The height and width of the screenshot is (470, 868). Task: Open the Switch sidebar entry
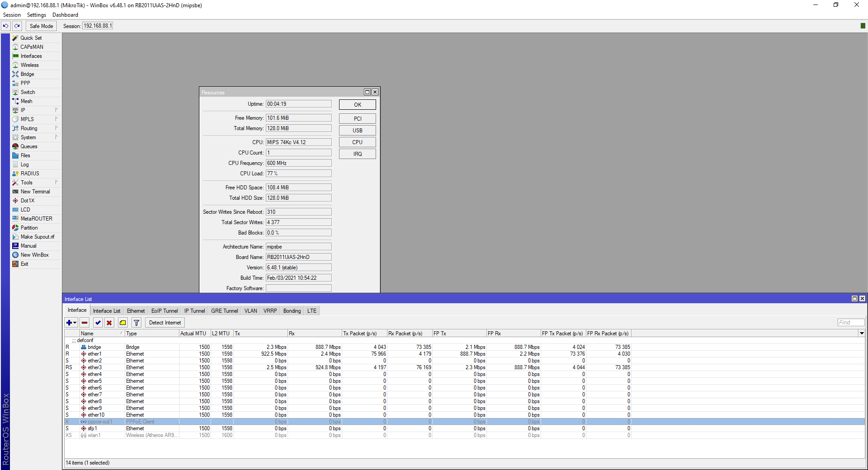[x=36, y=92]
